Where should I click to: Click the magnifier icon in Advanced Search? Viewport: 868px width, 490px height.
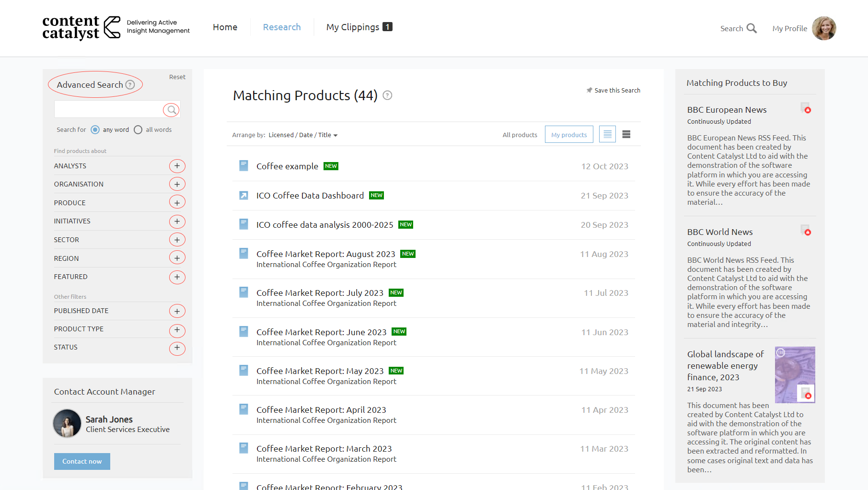(x=171, y=110)
